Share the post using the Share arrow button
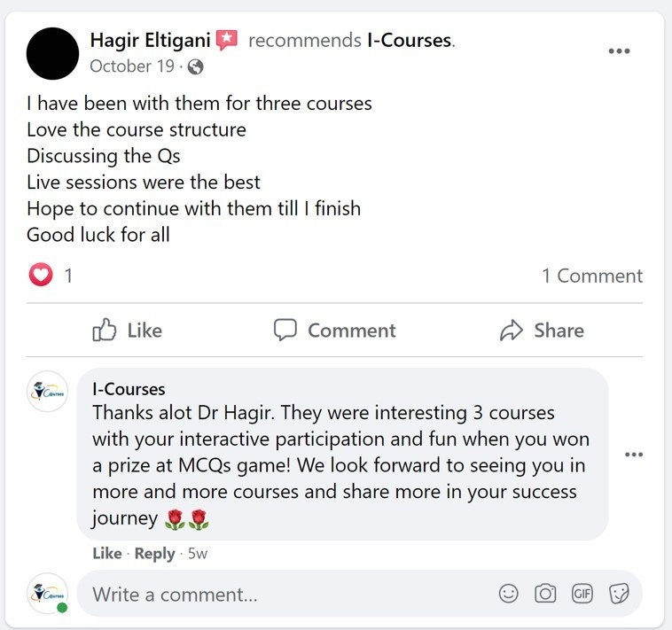This screenshot has height=630, width=672. pos(542,331)
